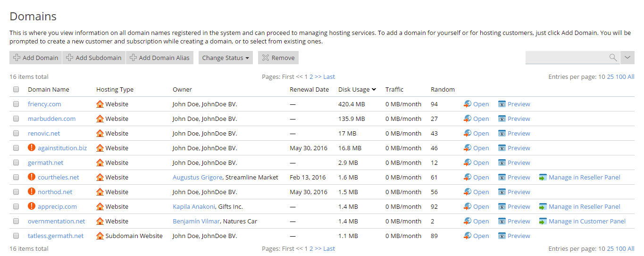
Task: Set entries per page to 25 at top
Action: 610,77
